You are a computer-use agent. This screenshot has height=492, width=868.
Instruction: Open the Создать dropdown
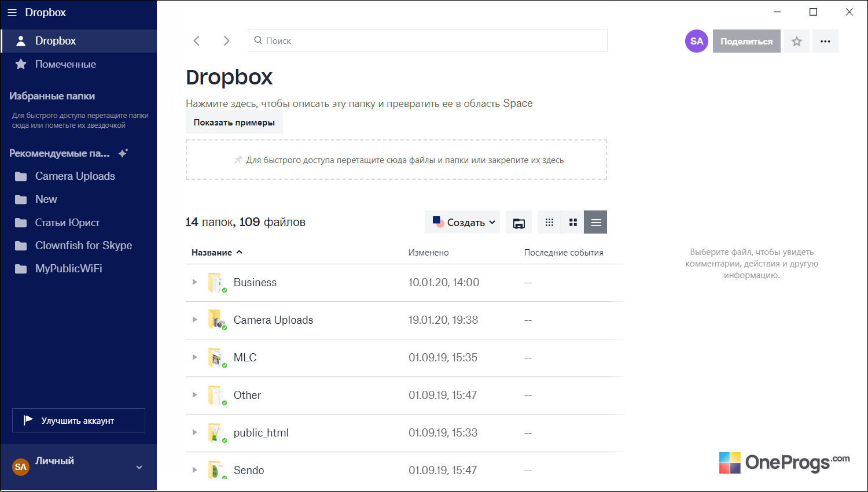[x=462, y=222]
